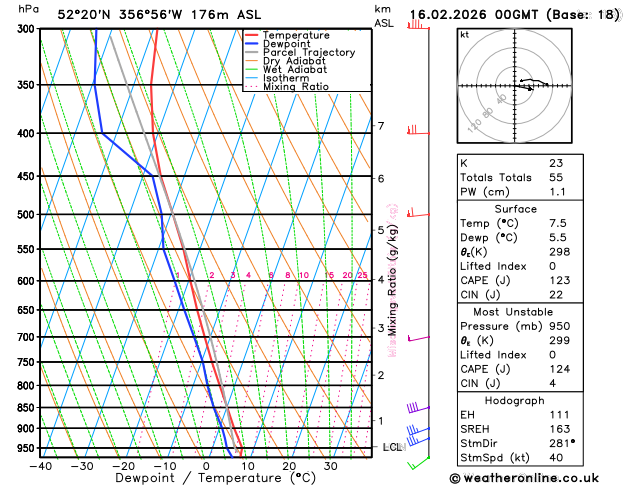This screenshot has width=629, height=486.
Task: Click the Parcel Trajectory legend entry
Action: [x=300, y=53]
